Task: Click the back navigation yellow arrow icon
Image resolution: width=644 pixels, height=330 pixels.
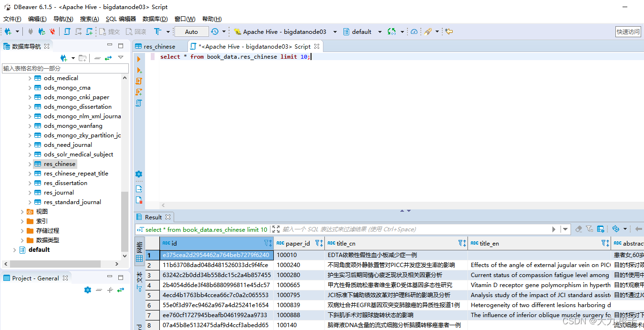Action: coord(449,31)
